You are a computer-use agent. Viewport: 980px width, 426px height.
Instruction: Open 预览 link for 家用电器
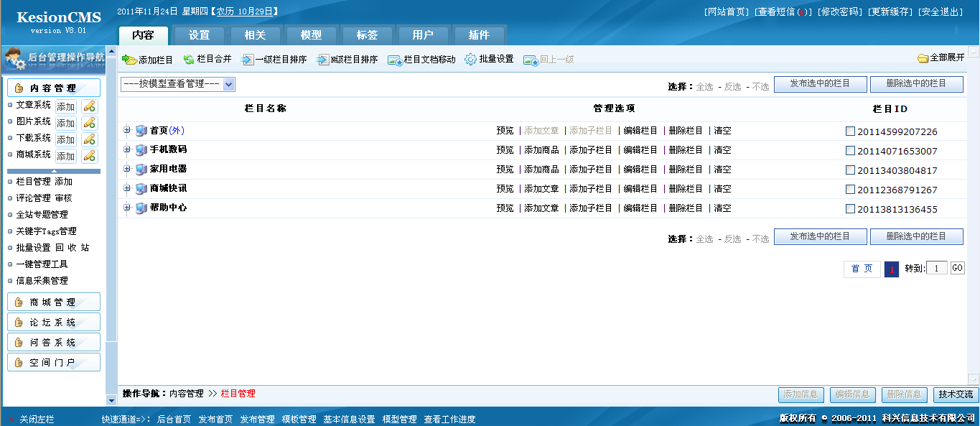click(505, 170)
